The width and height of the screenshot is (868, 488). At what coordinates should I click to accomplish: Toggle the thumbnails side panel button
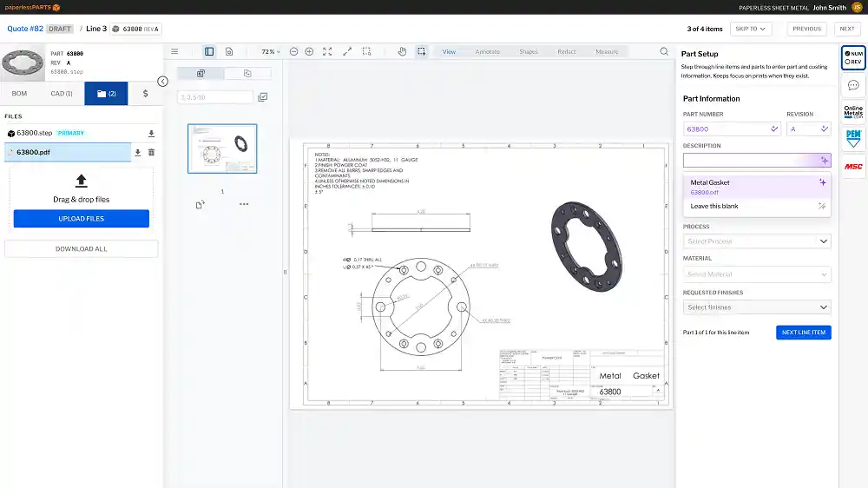[x=209, y=52]
